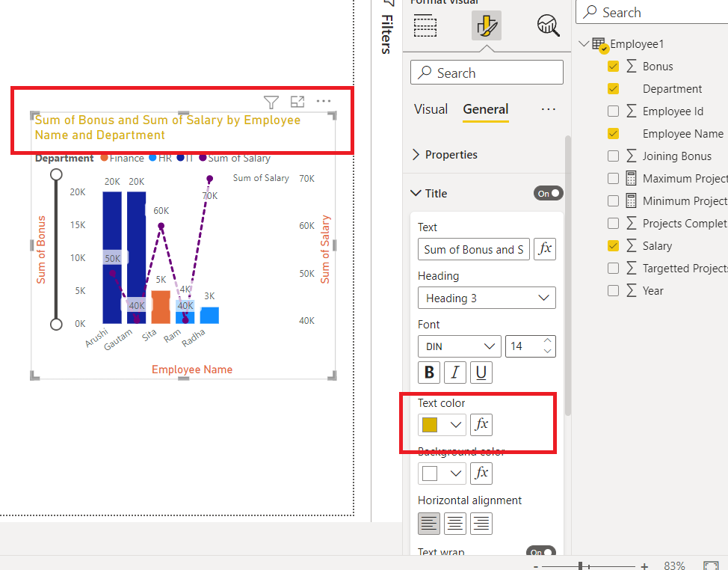
Task: Check the Targetted Projects field checkbox
Action: (x=613, y=268)
